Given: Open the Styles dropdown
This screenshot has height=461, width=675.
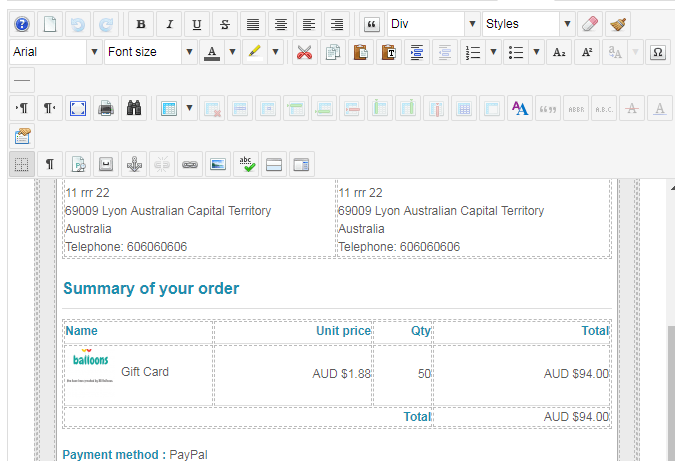Looking at the screenshot, I should pos(568,24).
